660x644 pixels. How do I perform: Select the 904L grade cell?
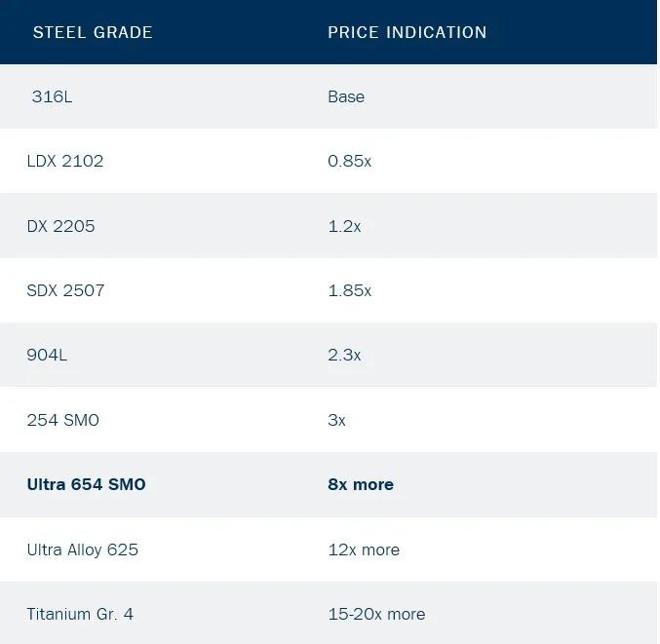tap(47, 355)
